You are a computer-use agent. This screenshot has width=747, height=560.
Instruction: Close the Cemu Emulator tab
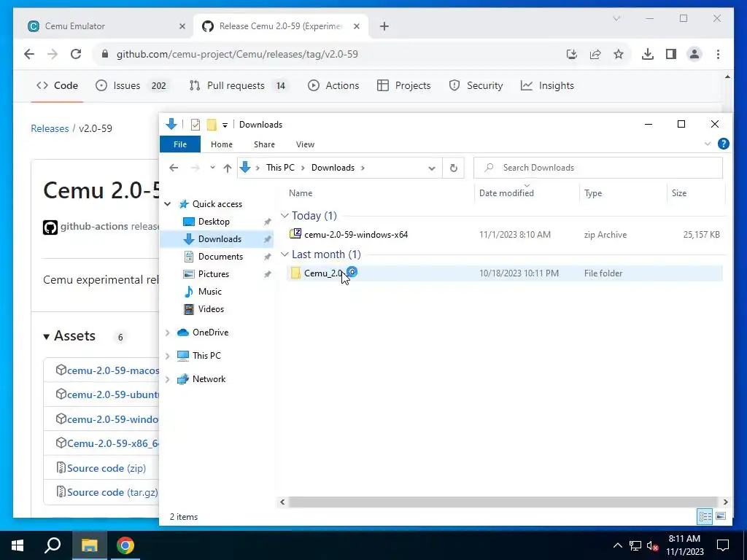click(x=182, y=26)
